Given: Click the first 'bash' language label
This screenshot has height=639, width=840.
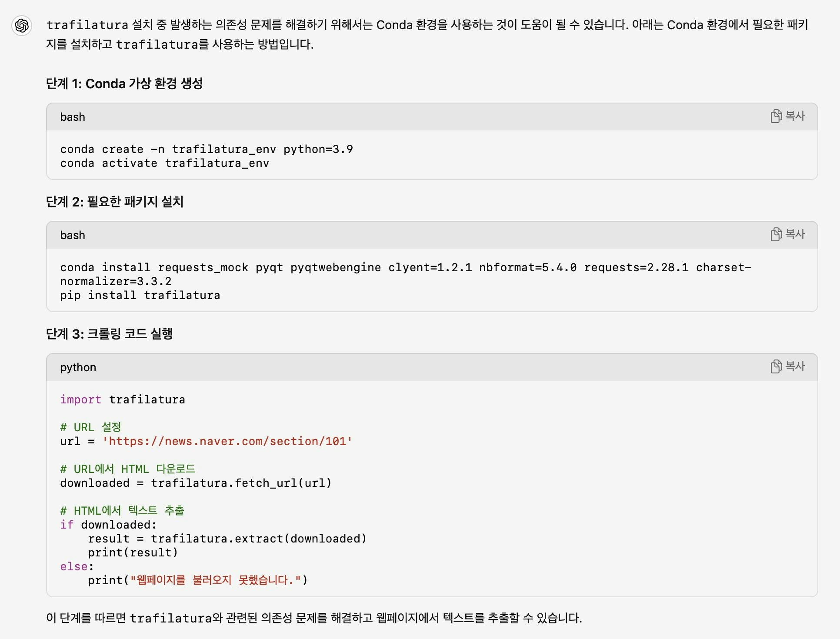Looking at the screenshot, I should (73, 117).
